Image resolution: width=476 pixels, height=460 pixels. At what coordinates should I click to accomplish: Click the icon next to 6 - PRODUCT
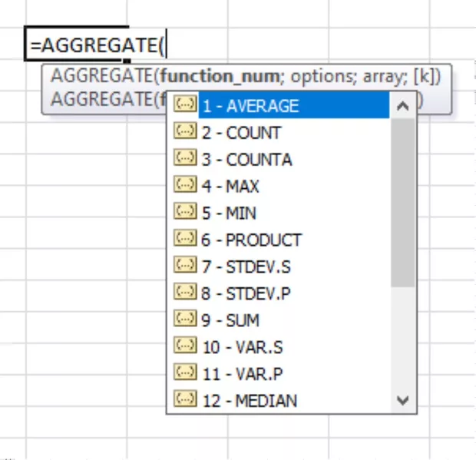[x=185, y=239]
